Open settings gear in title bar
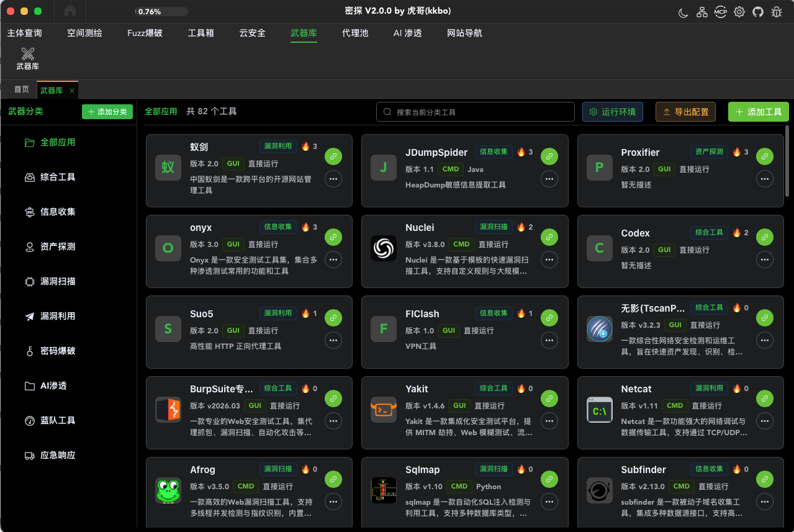This screenshot has height=532, width=794. 739,12
